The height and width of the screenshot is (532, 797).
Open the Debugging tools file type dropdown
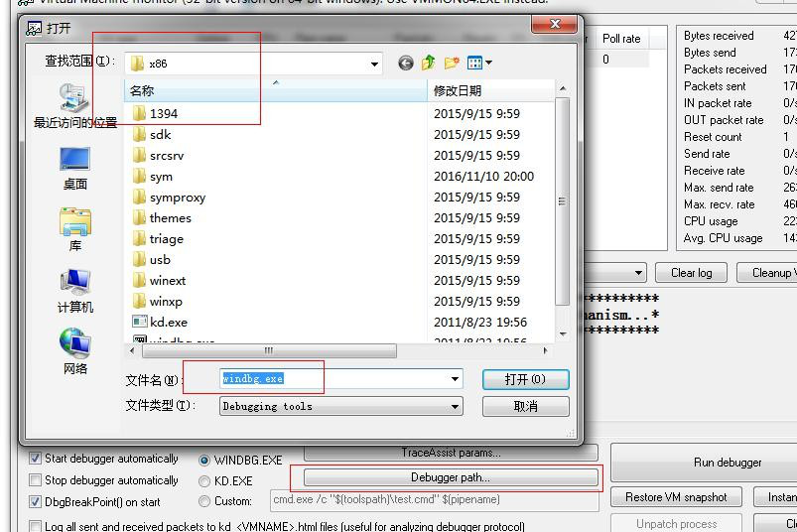click(x=456, y=406)
